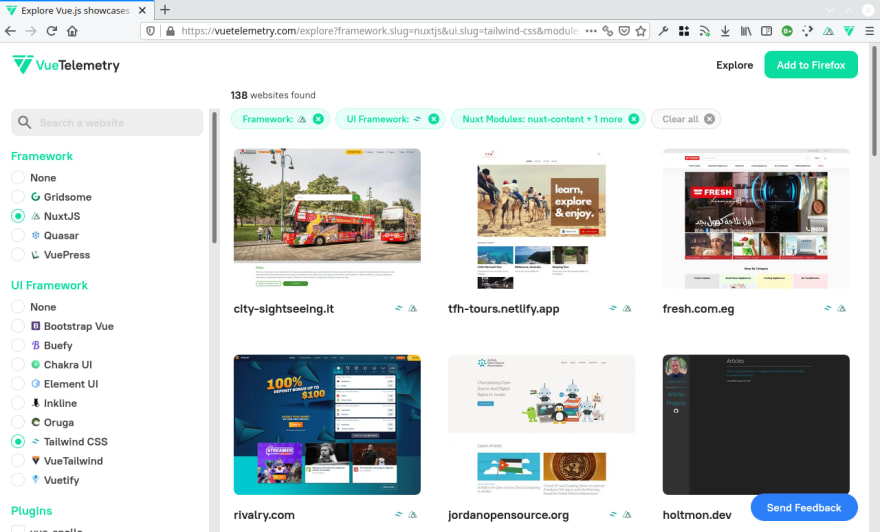Open the fresh.com.eg site thumbnail
The width and height of the screenshot is (880, 532).
(756, 218)
